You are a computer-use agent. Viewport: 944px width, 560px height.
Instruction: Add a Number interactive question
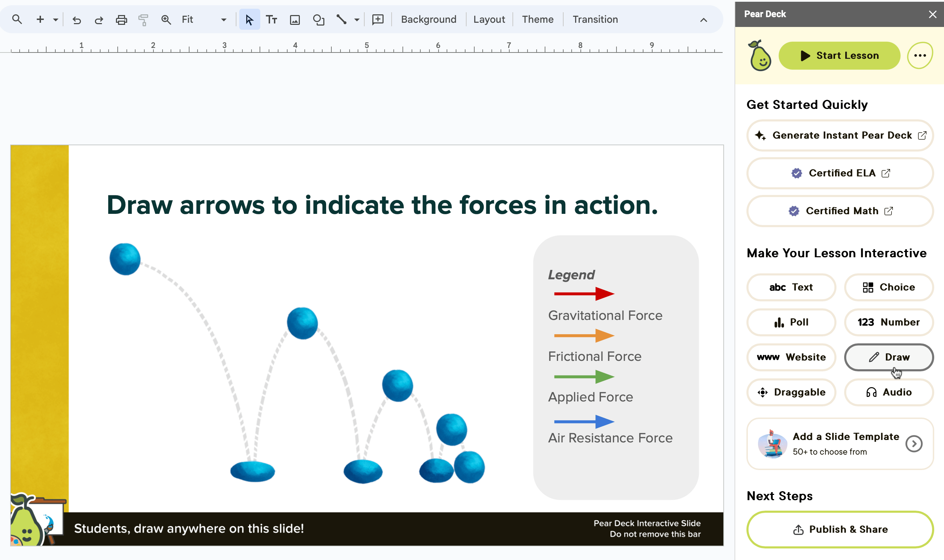point(889,322)
